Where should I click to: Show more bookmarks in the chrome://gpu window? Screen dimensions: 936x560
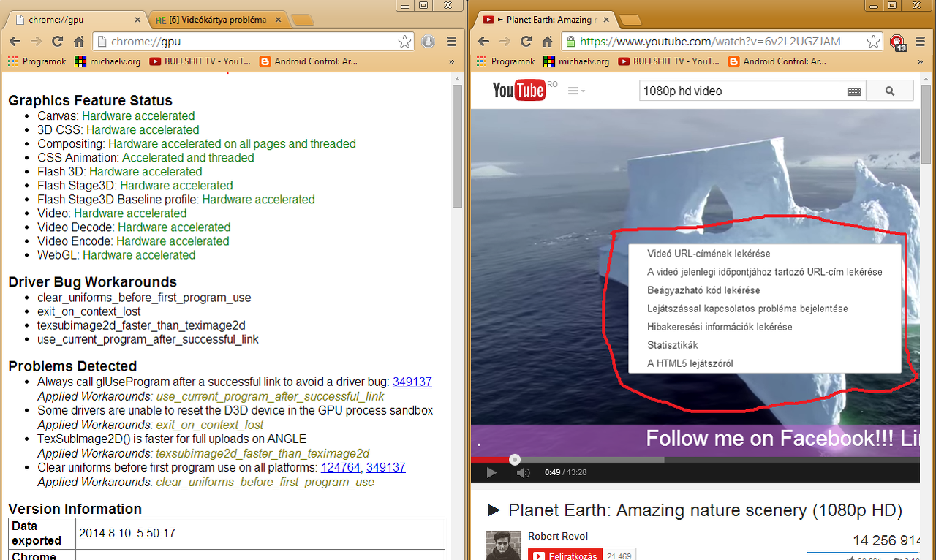(451, 61)
